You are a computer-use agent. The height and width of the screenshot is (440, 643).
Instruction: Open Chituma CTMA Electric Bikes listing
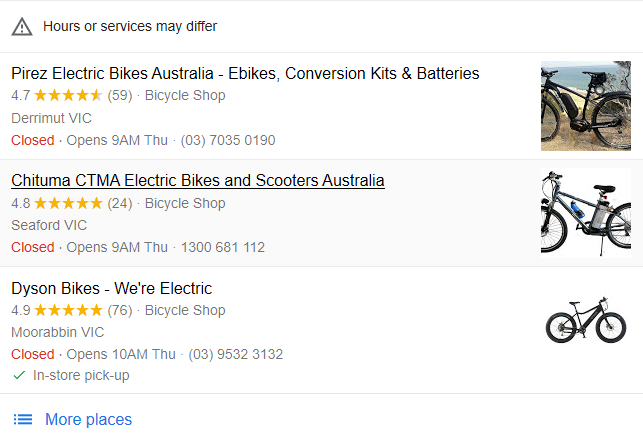(x=197, y=181)
